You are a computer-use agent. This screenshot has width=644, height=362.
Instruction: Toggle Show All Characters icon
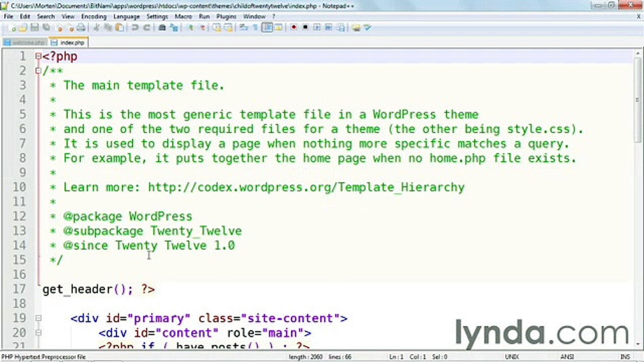pyautogui.click(x=255, y=28)
